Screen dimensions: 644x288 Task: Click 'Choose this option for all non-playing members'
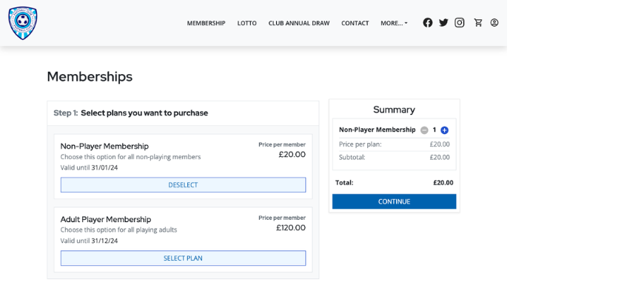130,157
